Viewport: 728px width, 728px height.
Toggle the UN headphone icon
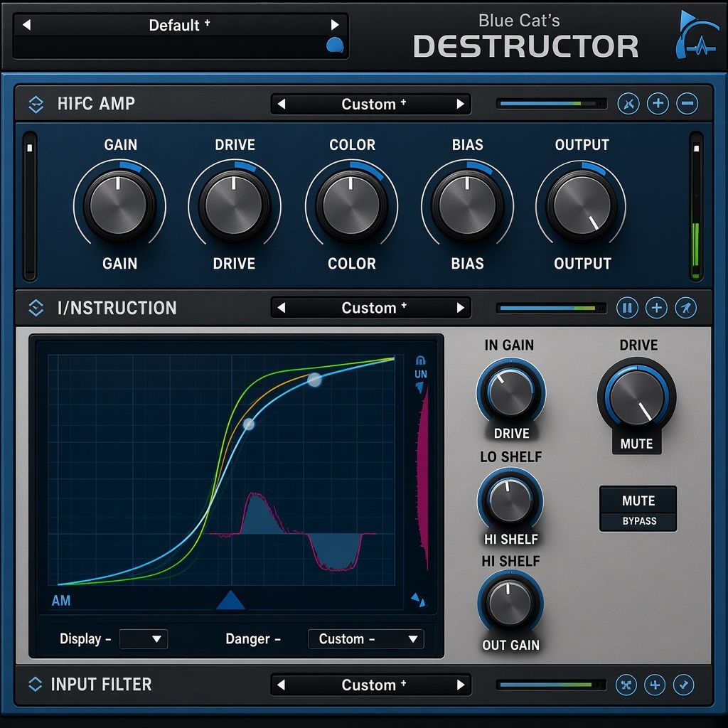click(421, 360)
